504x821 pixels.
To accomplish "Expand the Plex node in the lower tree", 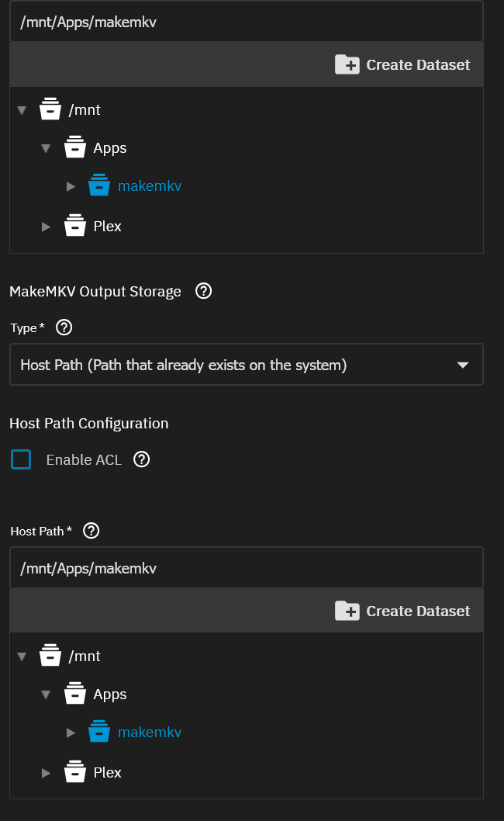I will click(x=46, y=773).
